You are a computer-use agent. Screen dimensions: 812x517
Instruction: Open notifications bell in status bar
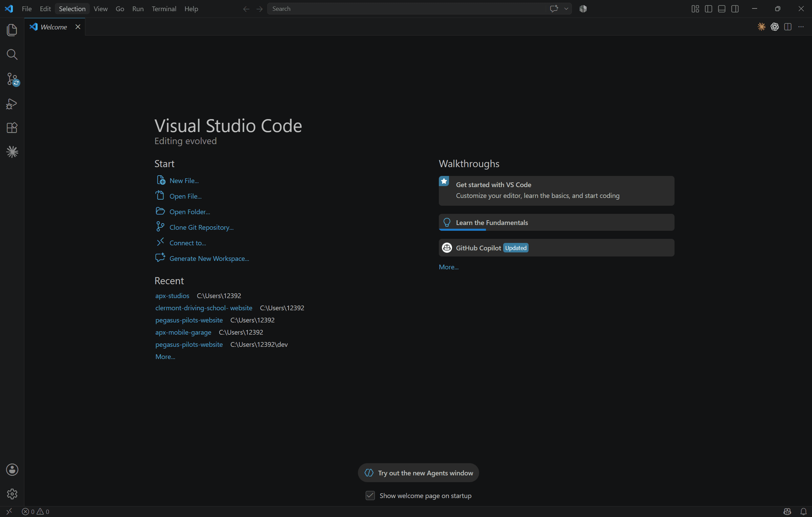tap(803, 512)
